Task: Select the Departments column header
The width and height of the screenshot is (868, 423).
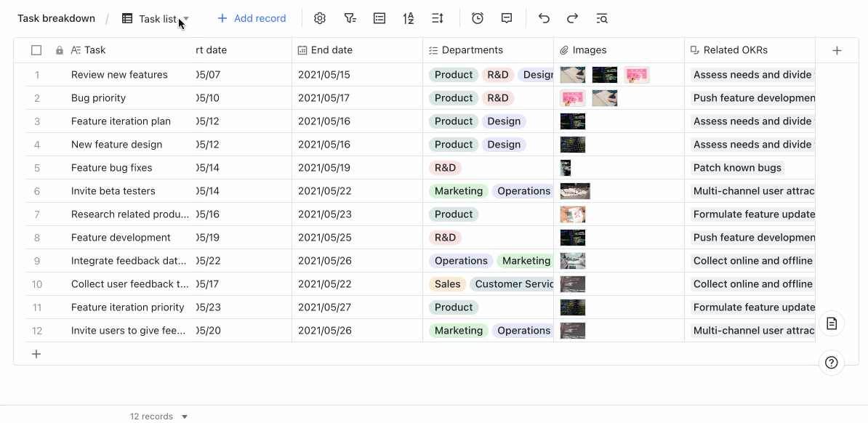Action: pyautogui.click(x=472, y=50)
